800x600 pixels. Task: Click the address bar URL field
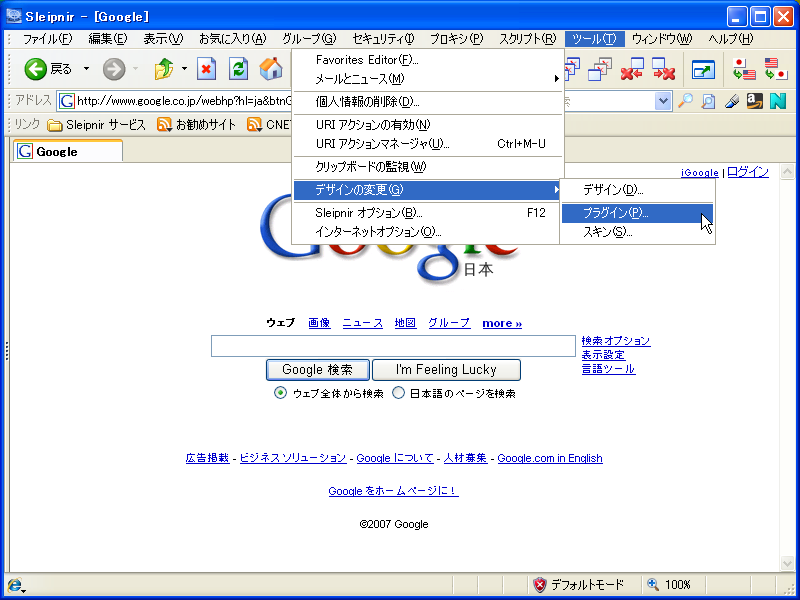point(174,101)
